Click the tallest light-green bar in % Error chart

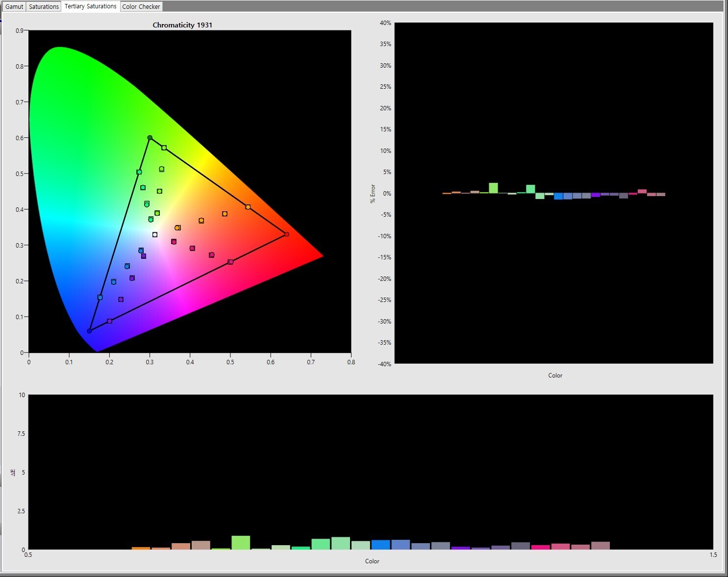point(493,188)
